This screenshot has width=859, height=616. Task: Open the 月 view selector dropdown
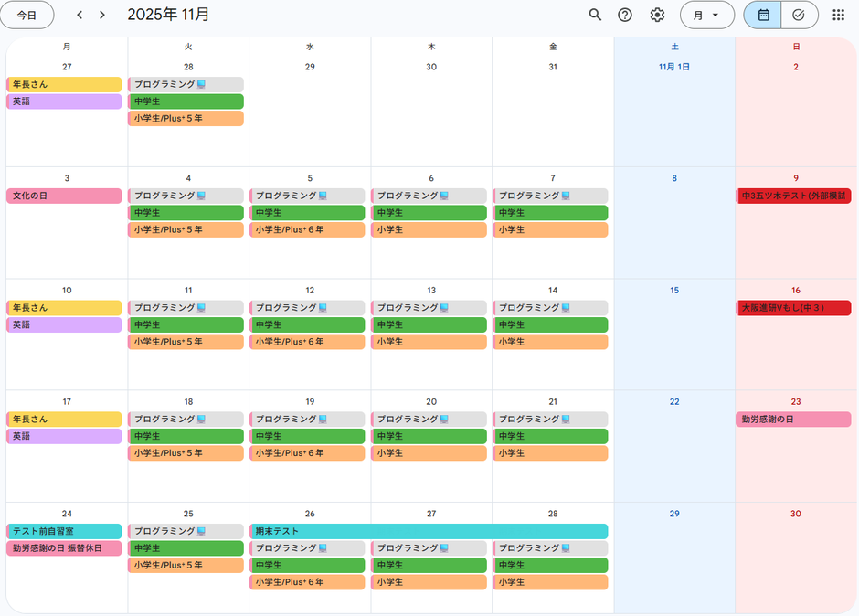(706, 15)
